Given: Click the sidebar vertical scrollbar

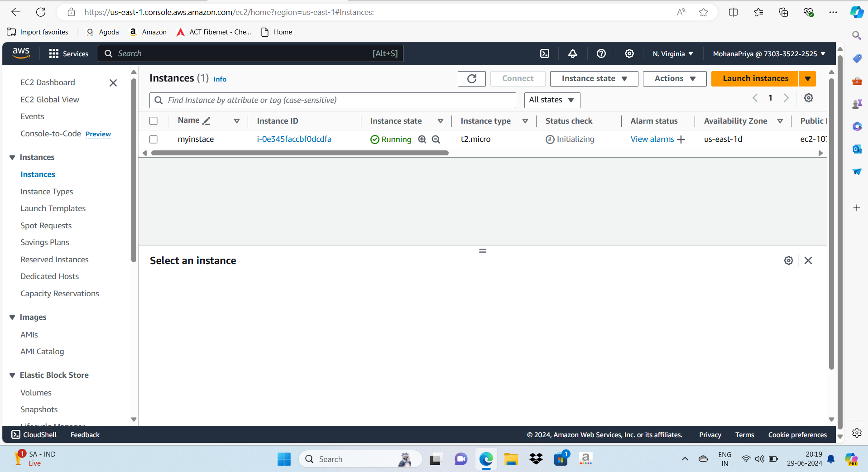Looking at the screenshot, I should click(x=134, y=170).
